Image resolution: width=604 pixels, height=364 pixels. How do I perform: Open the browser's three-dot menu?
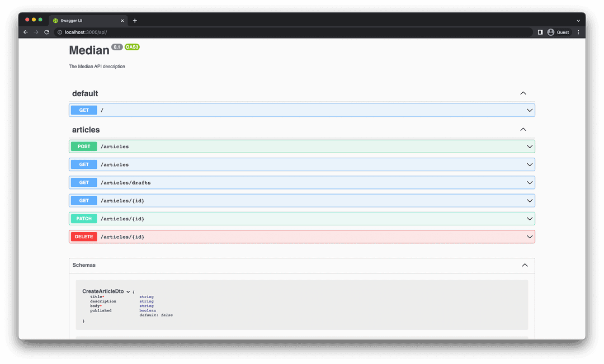coord(578,32)
